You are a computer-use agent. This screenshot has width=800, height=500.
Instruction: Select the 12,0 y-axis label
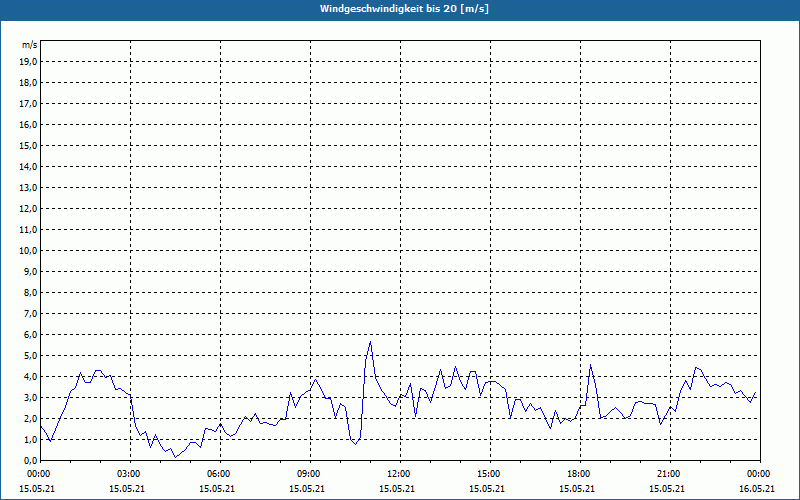[28, 209]
